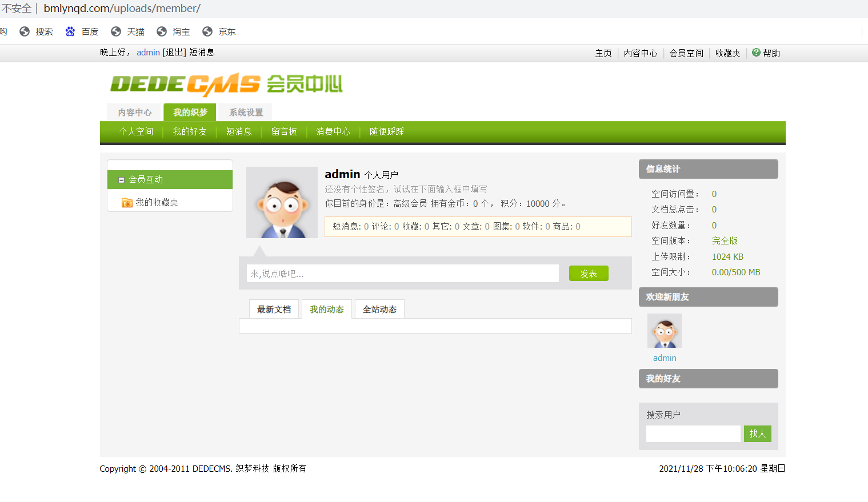View the 全站动态 tab

[379, 308]
